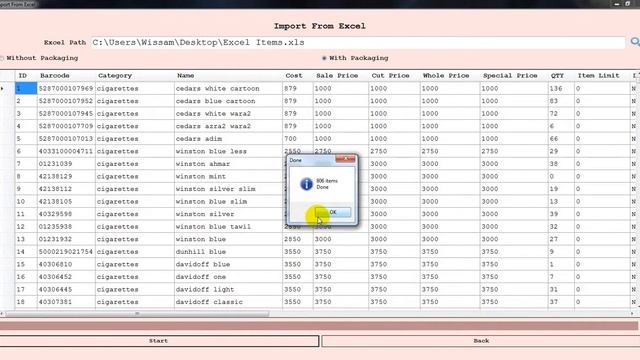Screen dimensions: 640x360
Task: Click the 700 cost of cedars adim
Action: pos(298,139)
